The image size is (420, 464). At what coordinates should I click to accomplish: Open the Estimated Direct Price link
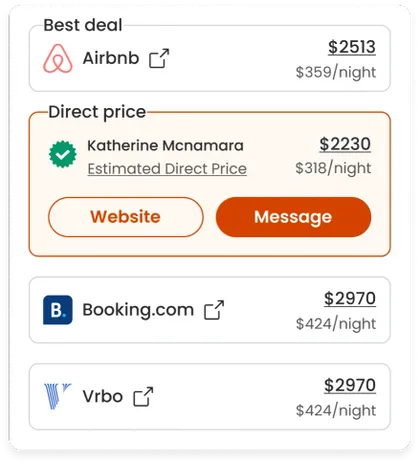point(167,169)
